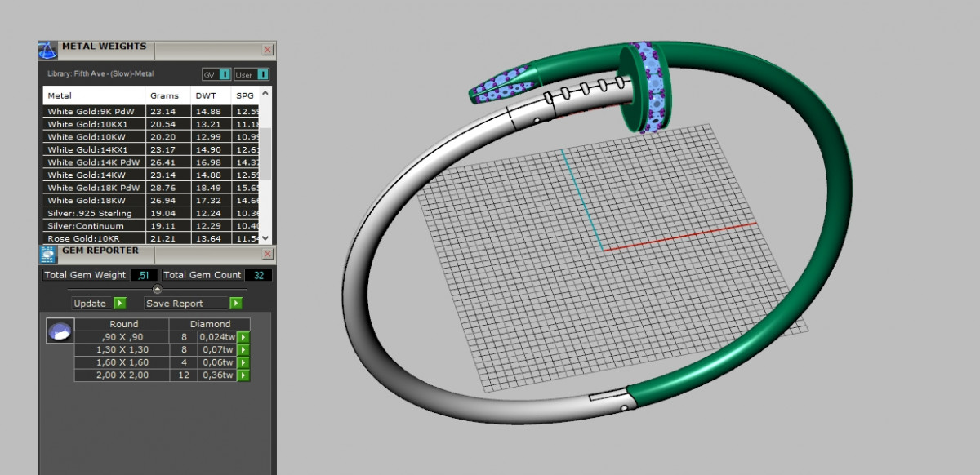The image size is (980, 475).
Task: Select the White Gold:9K PdW row
Action: click(152, 111)
